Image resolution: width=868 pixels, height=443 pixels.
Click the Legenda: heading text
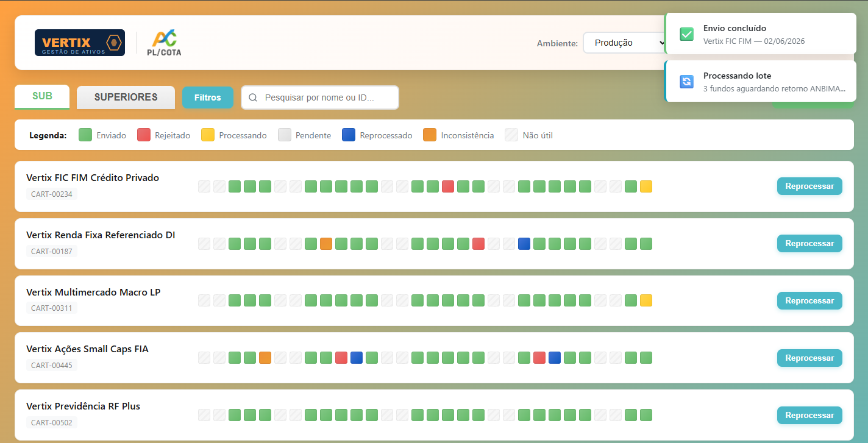(48, 136)
